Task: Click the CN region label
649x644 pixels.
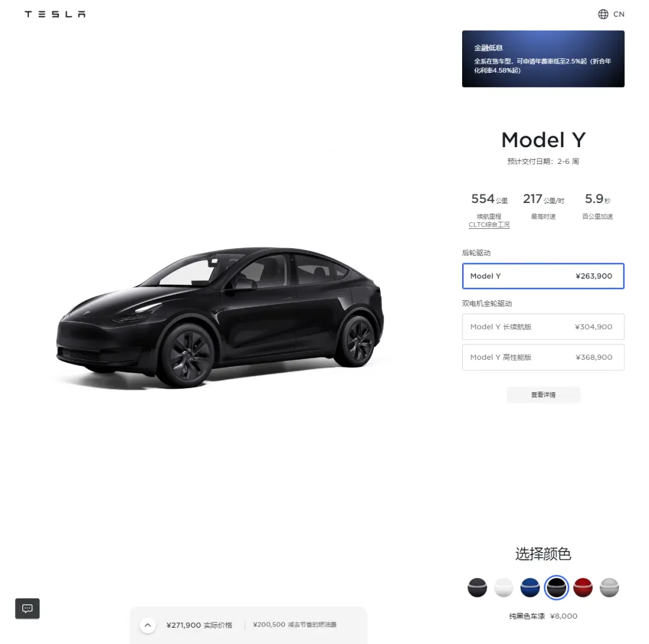Action: point(619,14)
